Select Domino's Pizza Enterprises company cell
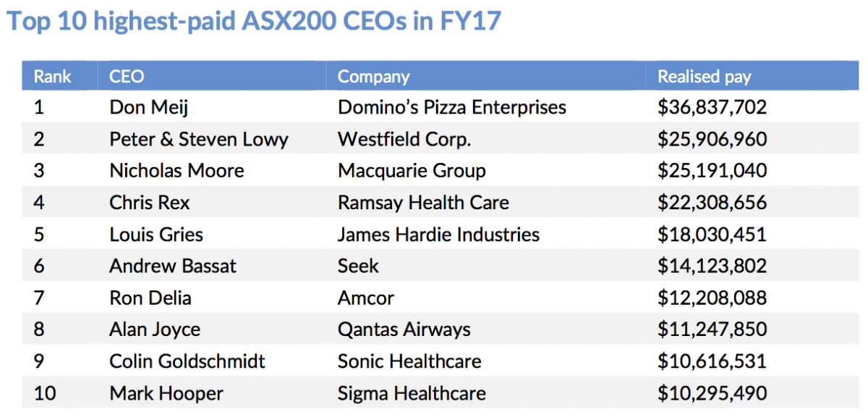The image size is (868, 420). pos(451,107)
